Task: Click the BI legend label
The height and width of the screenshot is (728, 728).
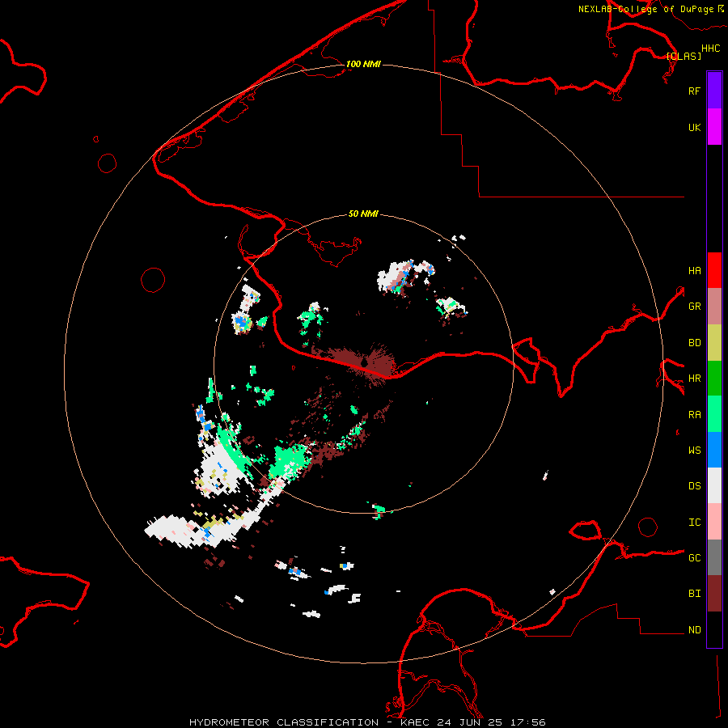Action: tap(694, 594)
